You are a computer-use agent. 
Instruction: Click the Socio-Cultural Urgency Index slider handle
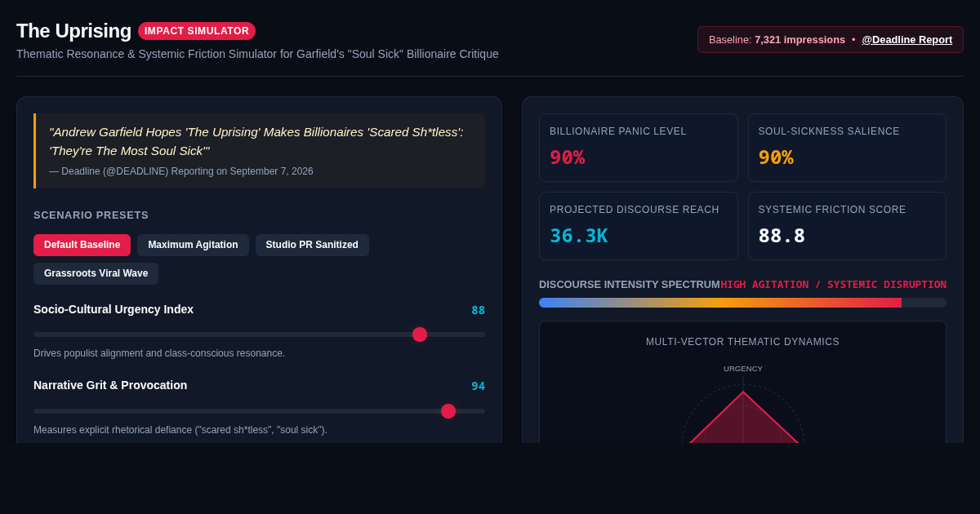[420, 335]
